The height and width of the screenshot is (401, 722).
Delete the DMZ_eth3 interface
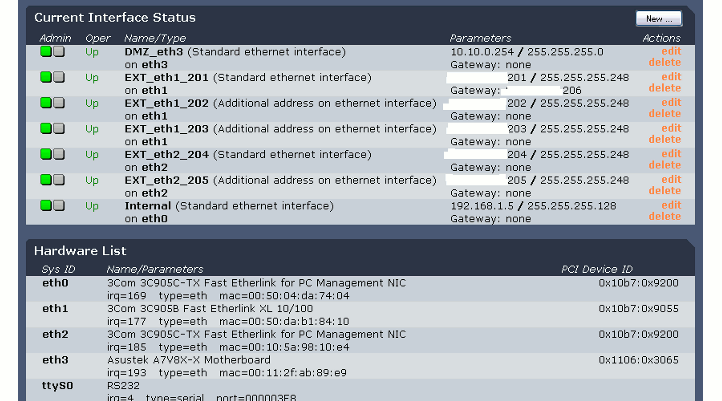[665, 62]
